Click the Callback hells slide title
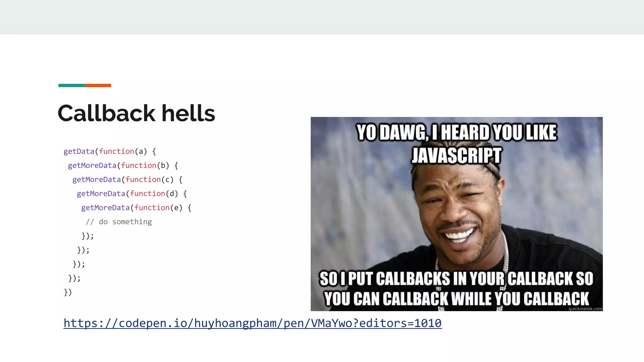This screenshot has height=362, width=644. tap(136, 113)
